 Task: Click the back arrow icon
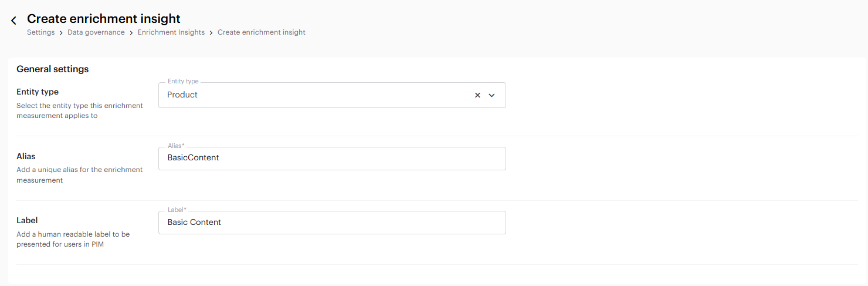[13, 21]
